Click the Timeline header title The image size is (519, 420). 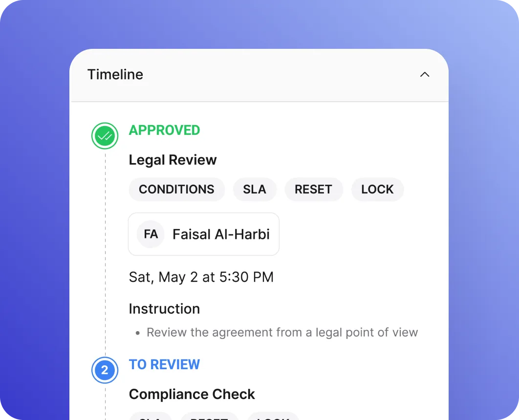point(115,74)
